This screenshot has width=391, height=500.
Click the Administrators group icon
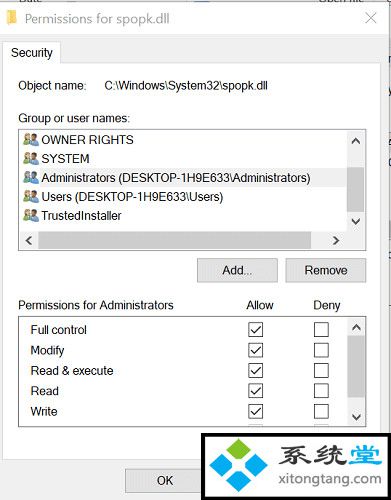31,177
